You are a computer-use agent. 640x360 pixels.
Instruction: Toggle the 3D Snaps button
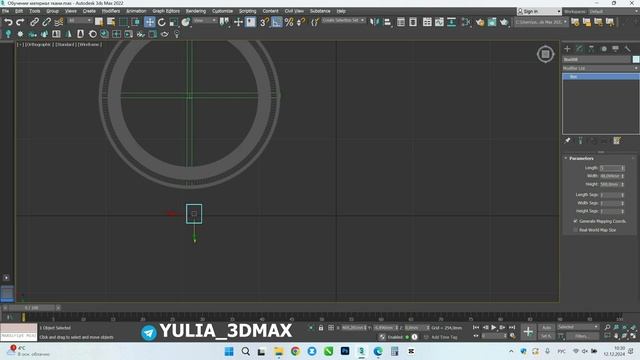click(x=264, y=22)
